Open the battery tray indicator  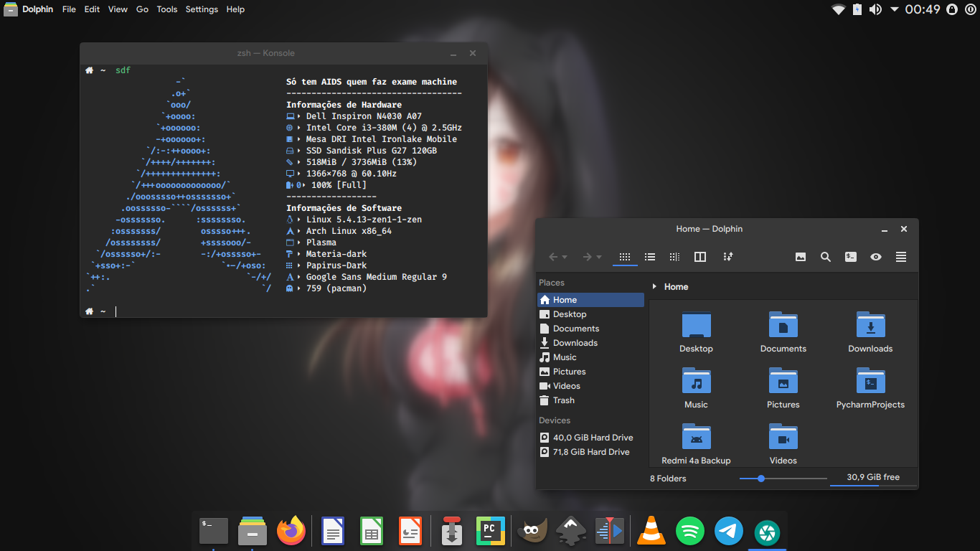tap(857, 9)
